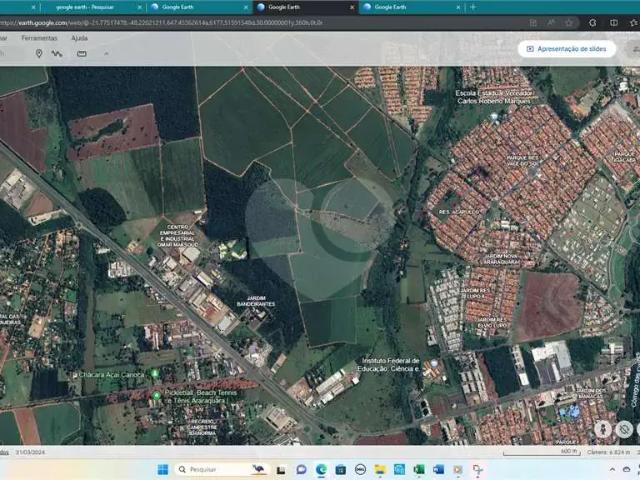Open Excel from the taskbar
The image size is (640, 480).
pos(419,469)
